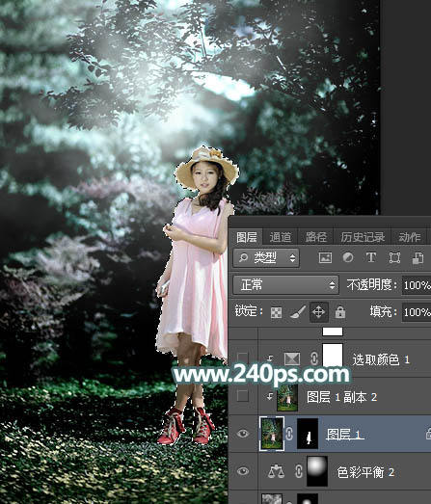Filter layers by pixel image icon
This screenshot has width=431, height=504.
point(325,258)
